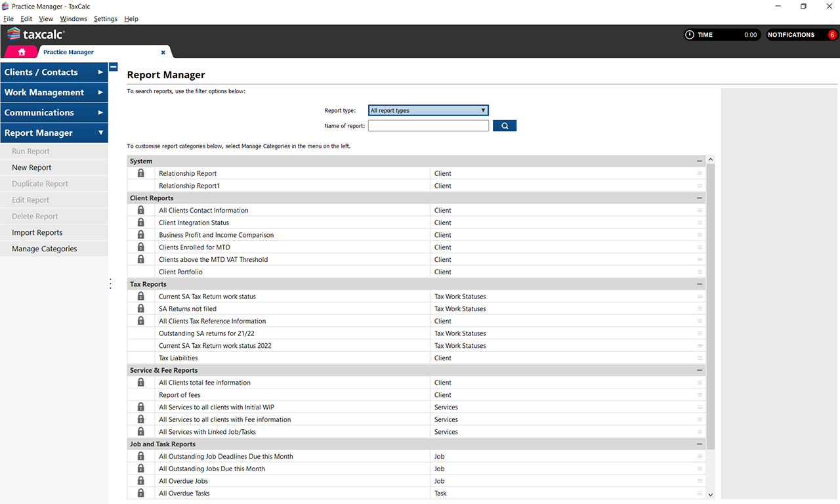
Task: Click drag handle for Client Portfolio row
Action: point(700,272)
